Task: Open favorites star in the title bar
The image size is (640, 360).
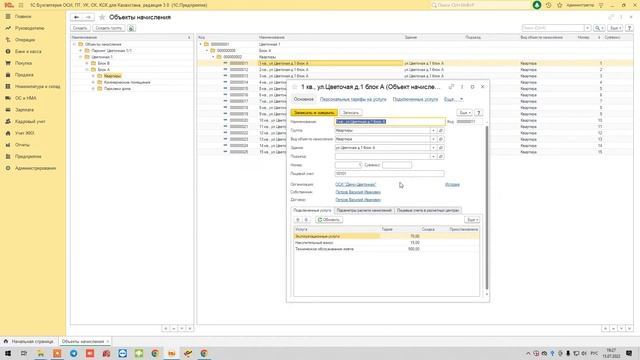Action: 560,5
